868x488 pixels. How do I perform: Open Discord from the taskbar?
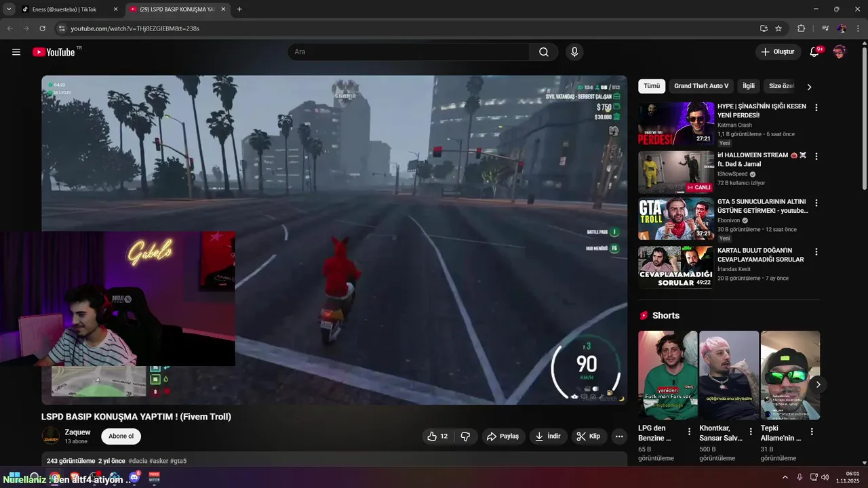134,477
